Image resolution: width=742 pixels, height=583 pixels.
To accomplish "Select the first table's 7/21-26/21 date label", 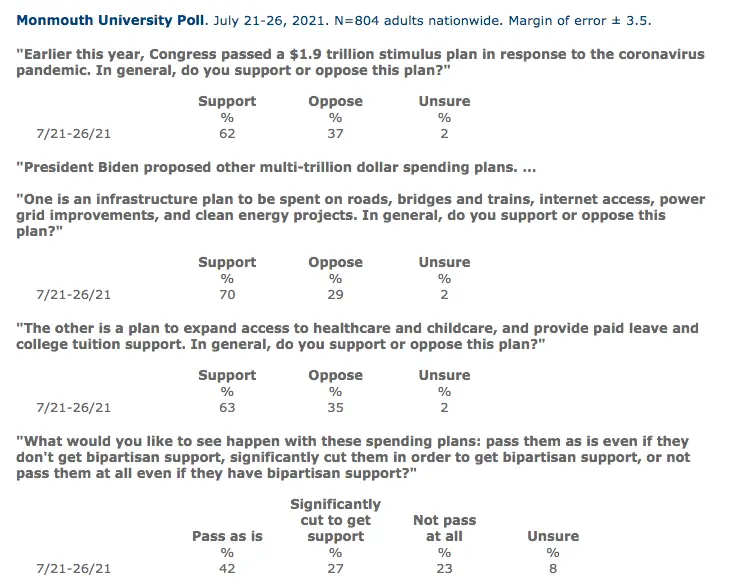I will click(x=73, y=133).
